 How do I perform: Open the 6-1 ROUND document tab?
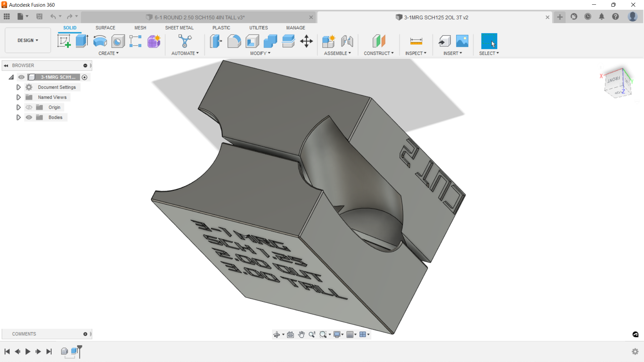point(199,17)
